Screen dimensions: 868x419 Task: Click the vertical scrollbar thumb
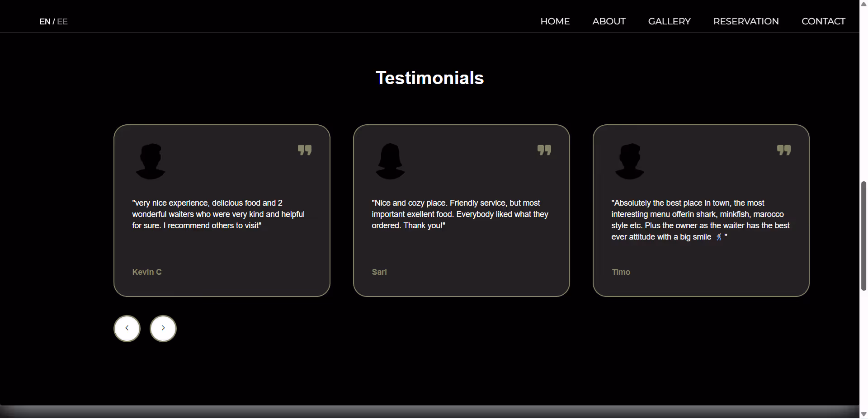click(863, 235)
